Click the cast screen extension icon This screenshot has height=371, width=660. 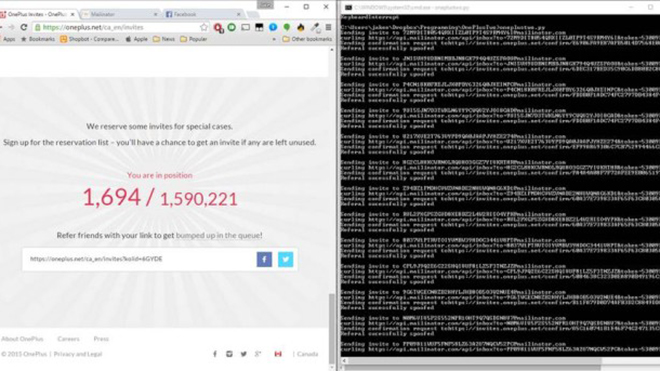tap(245, 27)
